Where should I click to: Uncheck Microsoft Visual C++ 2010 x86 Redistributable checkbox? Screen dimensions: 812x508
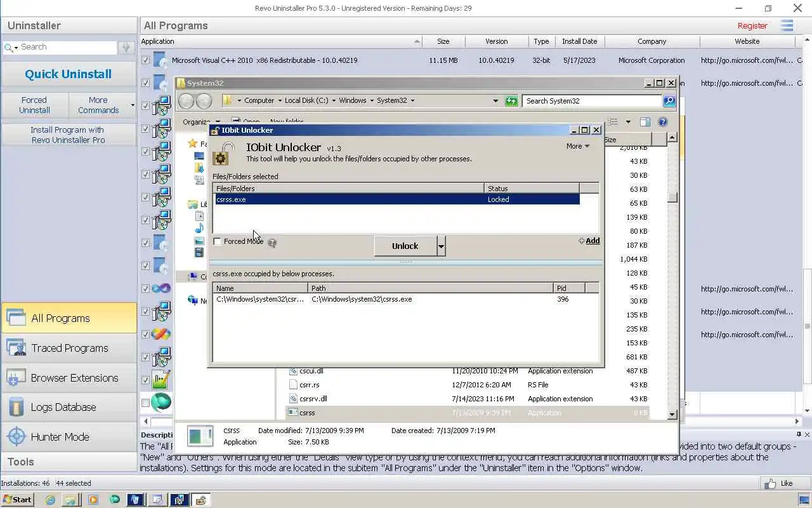click(146, 60)
